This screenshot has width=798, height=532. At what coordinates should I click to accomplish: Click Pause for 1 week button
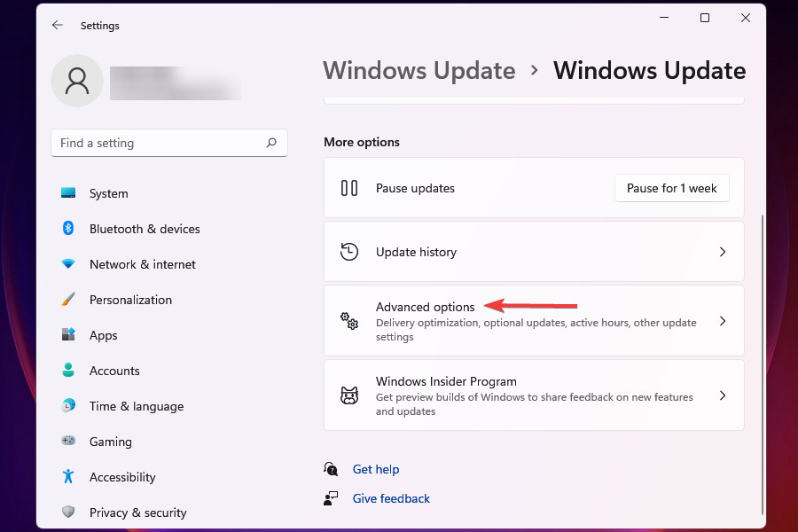coord(671,188)
